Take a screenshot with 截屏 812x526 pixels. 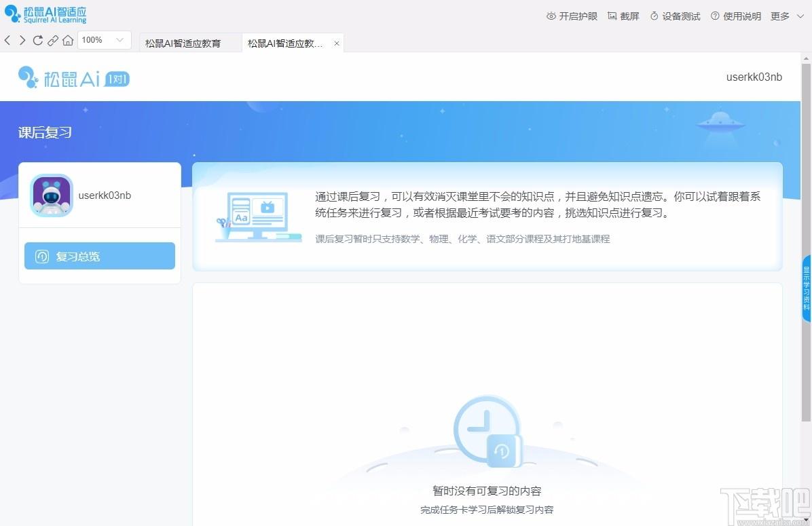(623, 16)
